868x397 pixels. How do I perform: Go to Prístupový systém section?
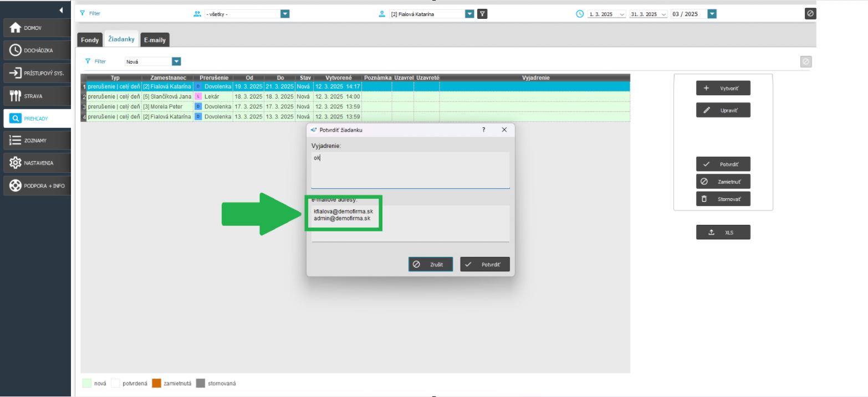[x=37, y=73]
